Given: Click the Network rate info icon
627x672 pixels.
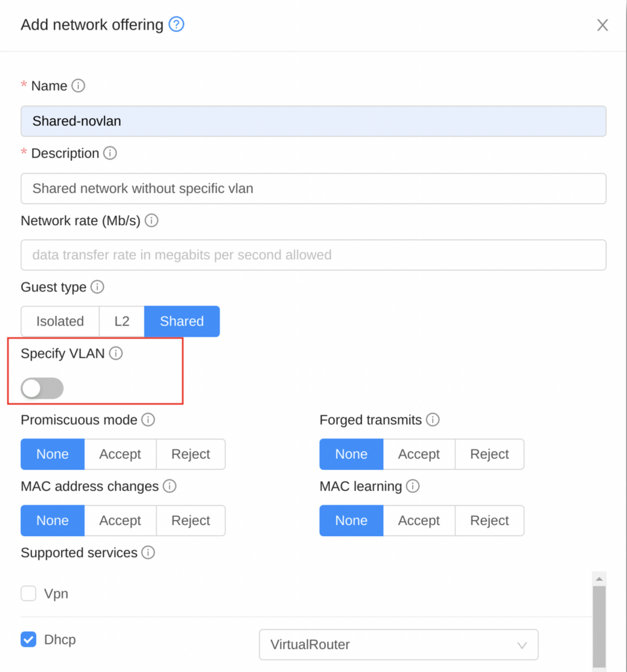Looking at the screenshot, I should 152,220.
